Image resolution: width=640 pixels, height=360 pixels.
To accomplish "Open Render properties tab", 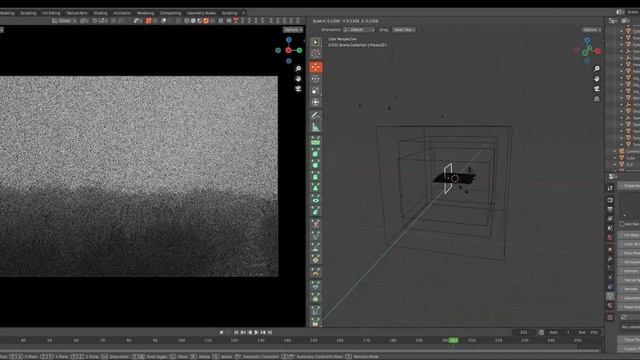I will coord(610,200).
